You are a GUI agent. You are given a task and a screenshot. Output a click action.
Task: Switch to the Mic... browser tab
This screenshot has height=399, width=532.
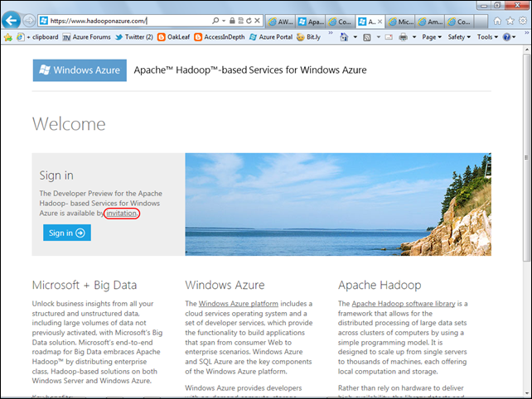(401, 22)
